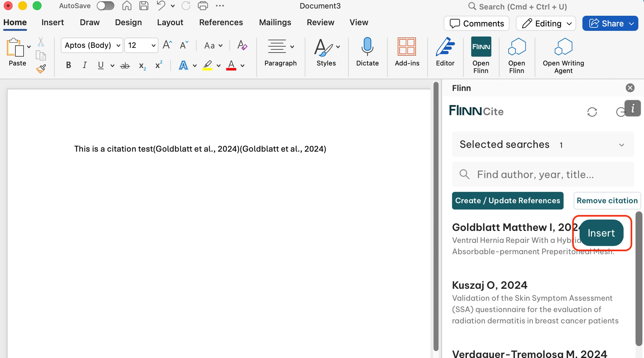Decrease font size with small A

pyautogui.click(x=184, y=45)
